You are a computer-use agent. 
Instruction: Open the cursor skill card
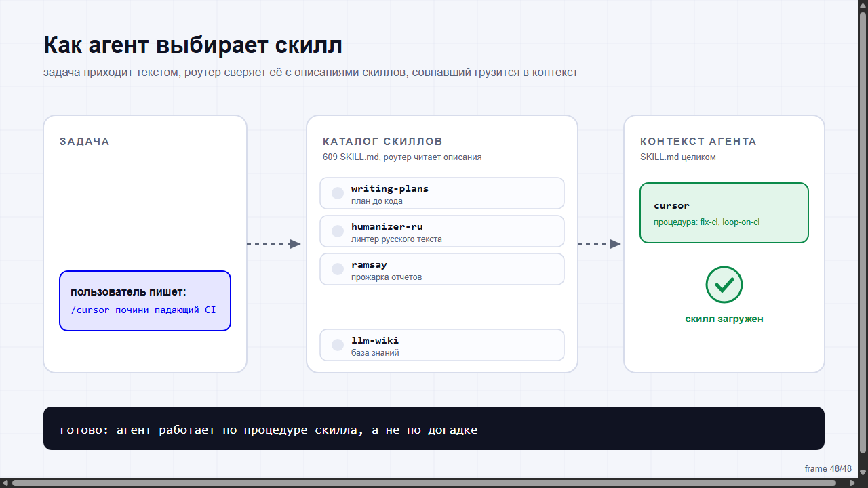click(724, 213)
